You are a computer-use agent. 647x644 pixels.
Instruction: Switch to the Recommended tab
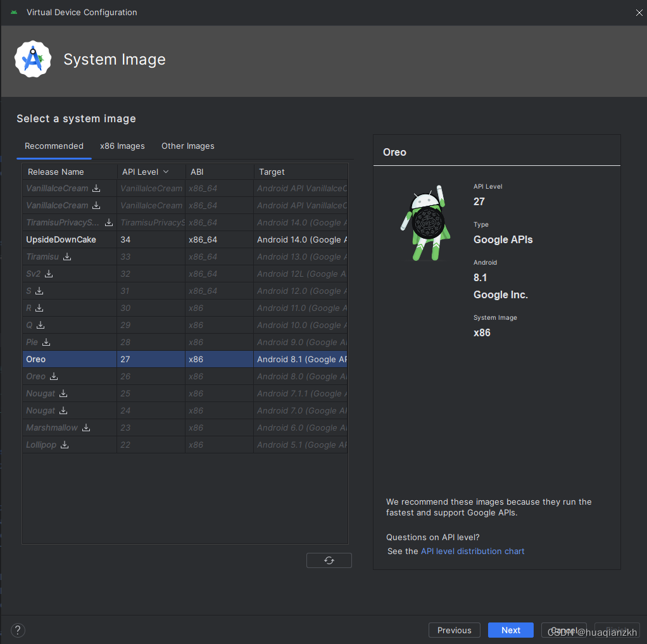point(54,146)
